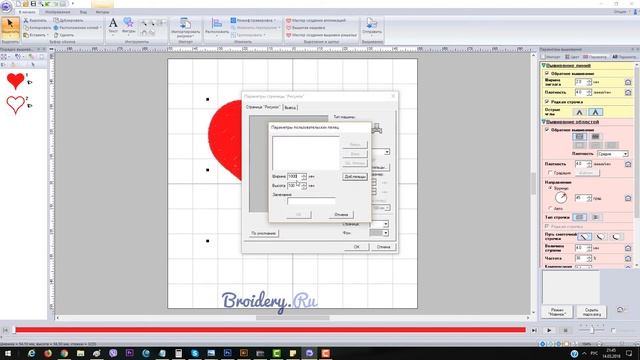The height and width of the screenshot is (360, 640).
Task: Switch to the Home ribbon tab
Action: [x=27, y=12]
